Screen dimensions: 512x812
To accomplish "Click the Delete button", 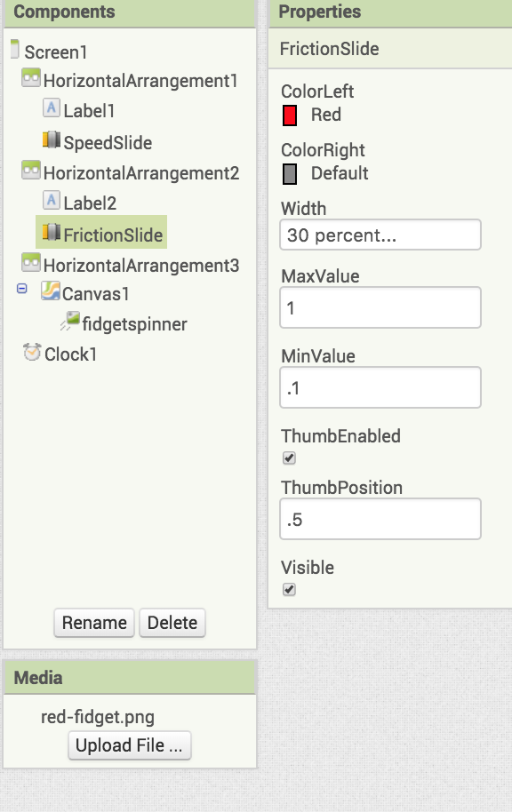I will 172,623.
